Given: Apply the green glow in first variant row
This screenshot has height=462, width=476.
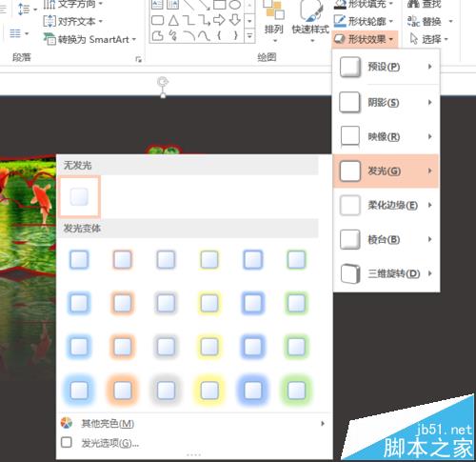Looking at the screenshot, I should click(x=296, y=259).
